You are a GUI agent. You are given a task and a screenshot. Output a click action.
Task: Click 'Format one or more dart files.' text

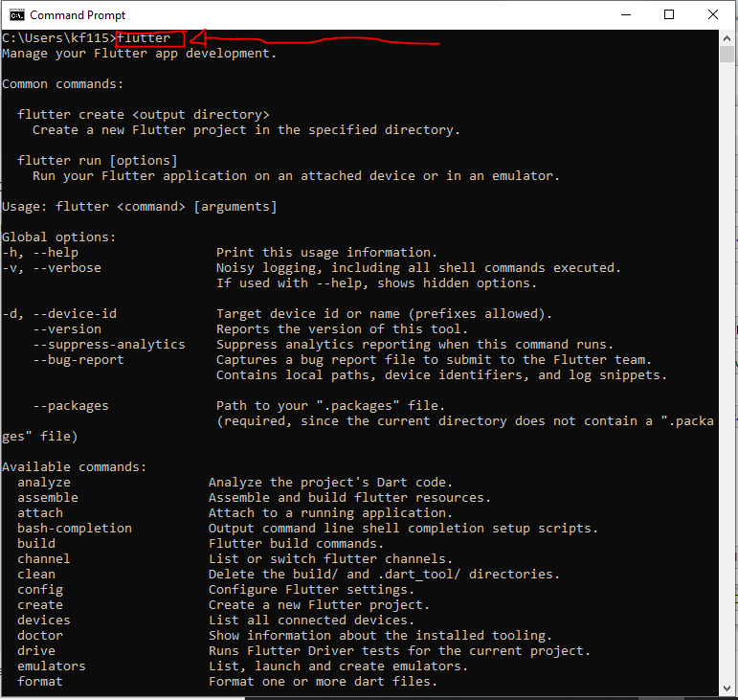coord(323,682)
